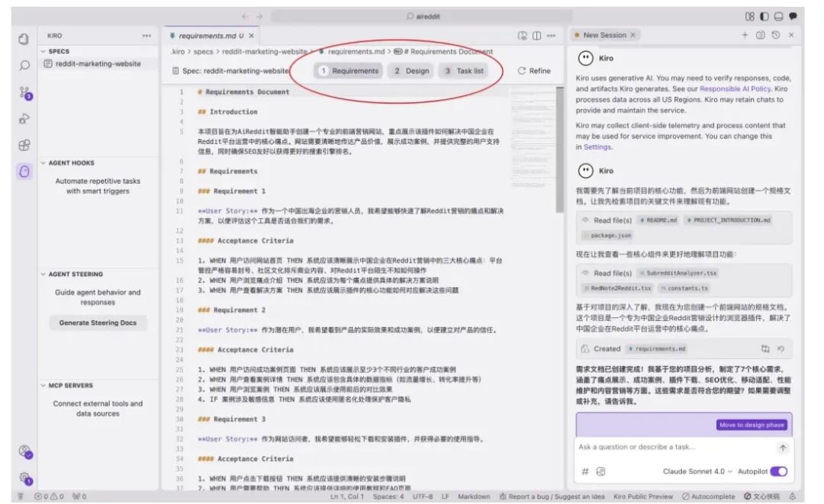This screenshot has height=504, width=824.
Task: Click the aireddit command center search
Action: pos(422,17)
